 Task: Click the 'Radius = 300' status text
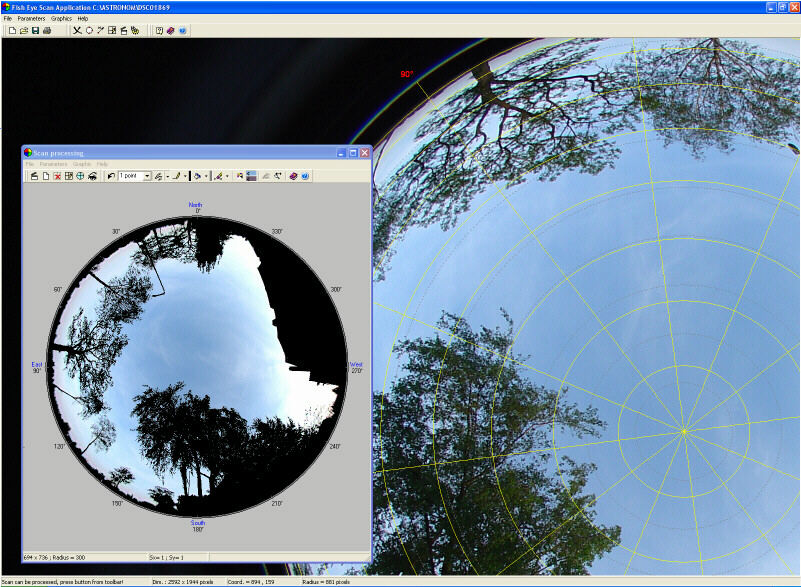click(69, 557)
